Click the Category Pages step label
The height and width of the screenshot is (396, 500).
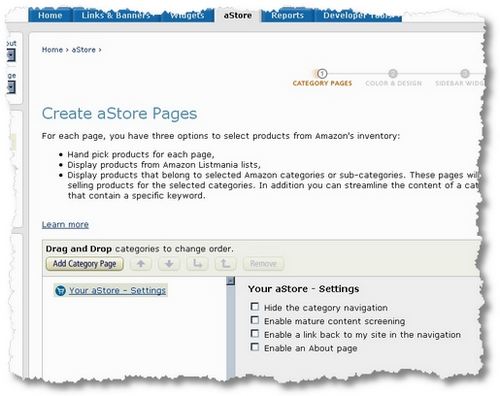322,83
